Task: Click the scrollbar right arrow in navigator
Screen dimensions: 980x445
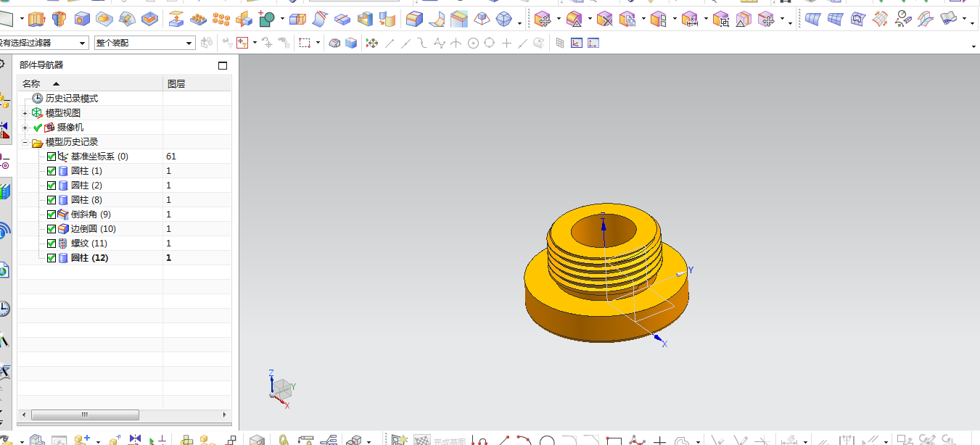Action: 225,415
